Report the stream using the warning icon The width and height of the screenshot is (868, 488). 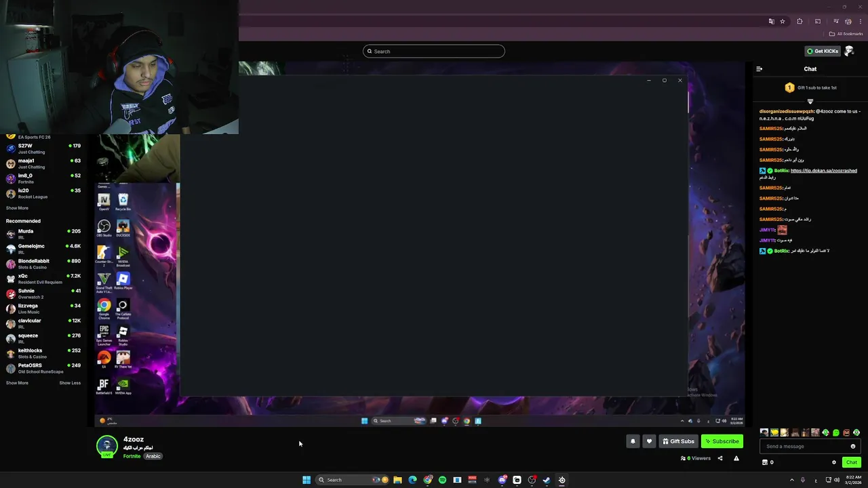coord(736,458)
